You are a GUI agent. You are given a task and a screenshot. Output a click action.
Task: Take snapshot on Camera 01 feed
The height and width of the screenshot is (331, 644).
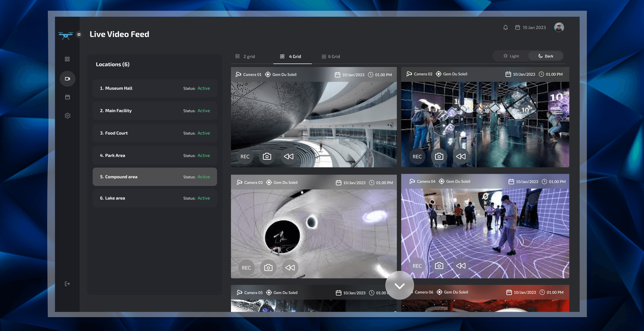(x=267, y=157)
